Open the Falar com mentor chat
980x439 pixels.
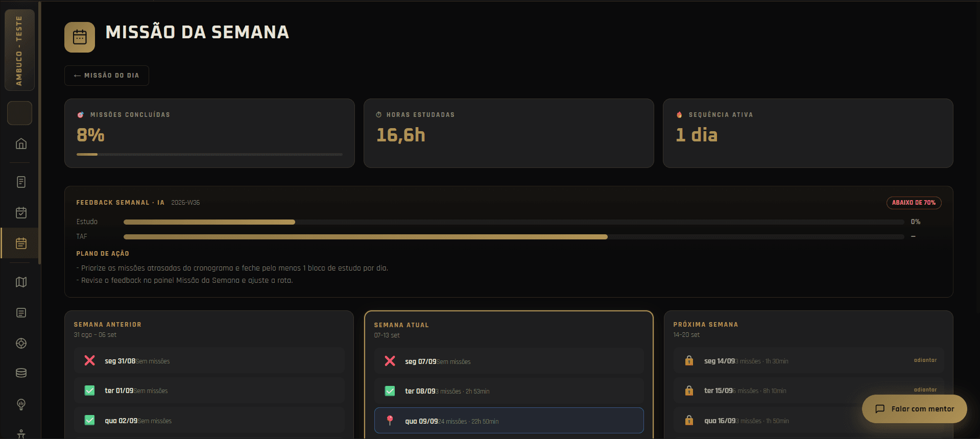[914, 409]
